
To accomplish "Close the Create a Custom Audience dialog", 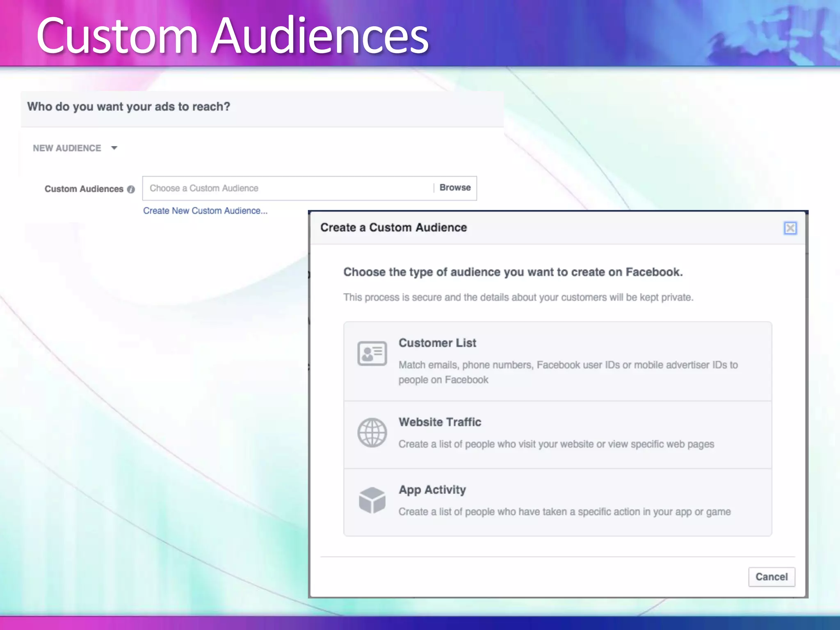I will click(790, 228).
